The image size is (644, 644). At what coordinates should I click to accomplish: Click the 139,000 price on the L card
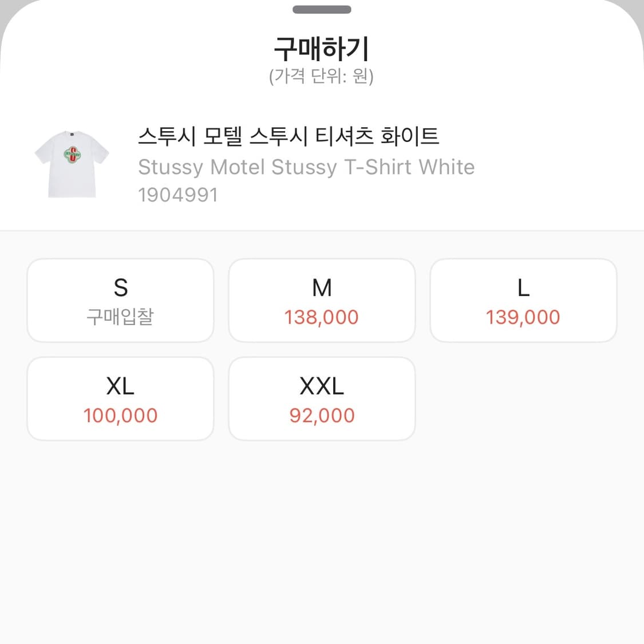(523, 317)
